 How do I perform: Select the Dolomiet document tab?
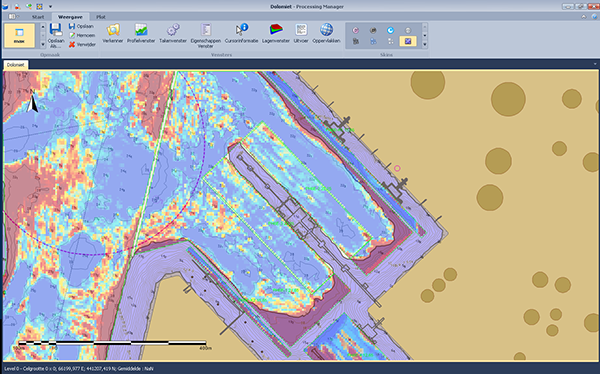click(x=16, y=65)
